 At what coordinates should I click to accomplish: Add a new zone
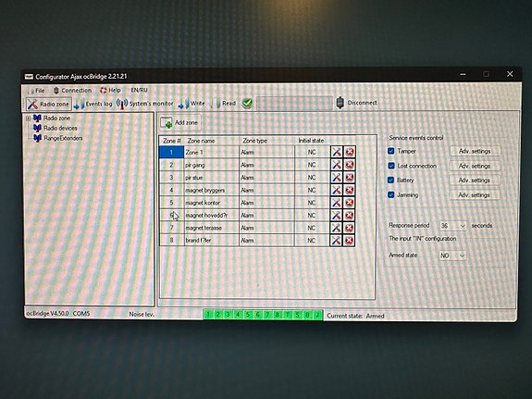pyautogui.click(x=179, y=122)
